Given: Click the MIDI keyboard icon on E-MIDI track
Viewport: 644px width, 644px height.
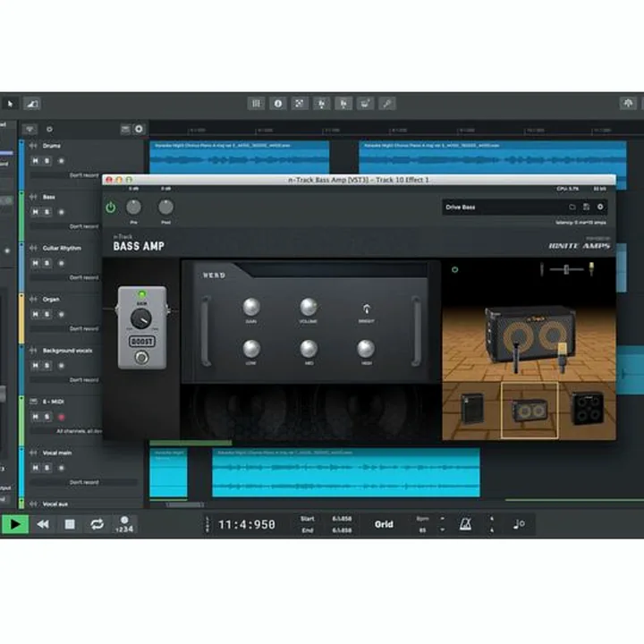Looking at the screenshot, I should (33, 402).
